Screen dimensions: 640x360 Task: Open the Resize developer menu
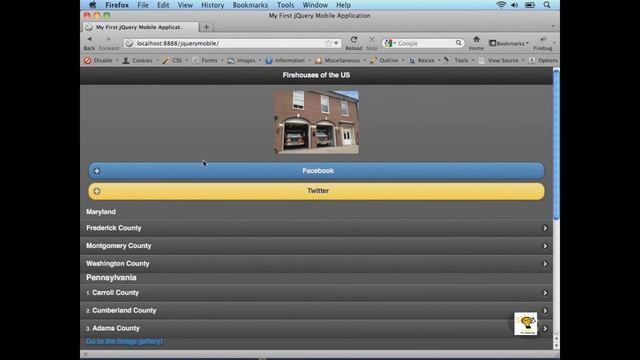coord(424,60)
